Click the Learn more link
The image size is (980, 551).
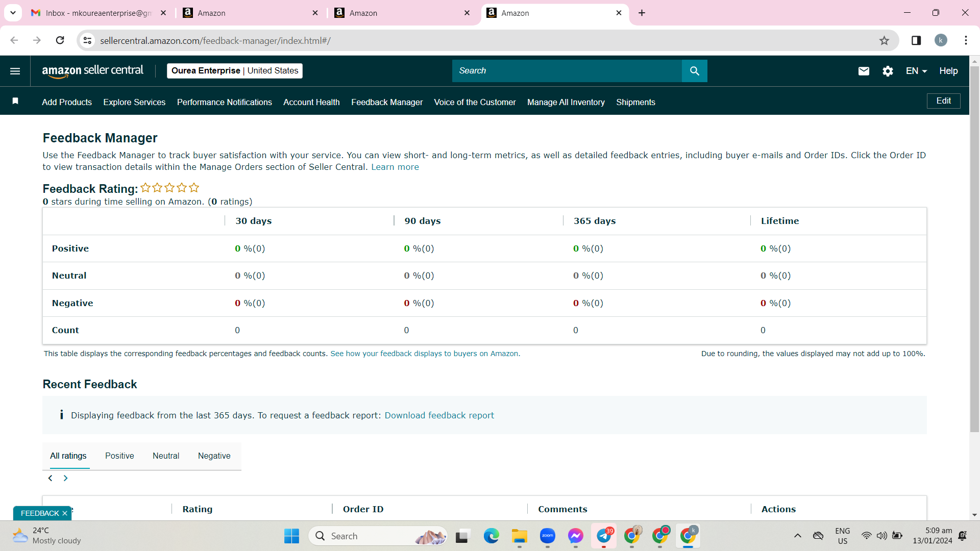point(395,167)
